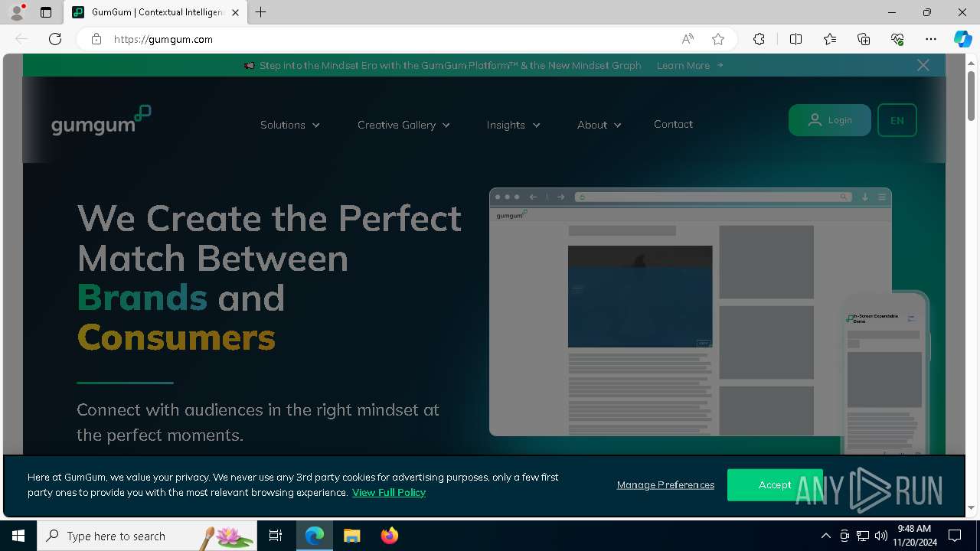Open Task View on taskbar

pyautogui.click(x=276, y=536)
